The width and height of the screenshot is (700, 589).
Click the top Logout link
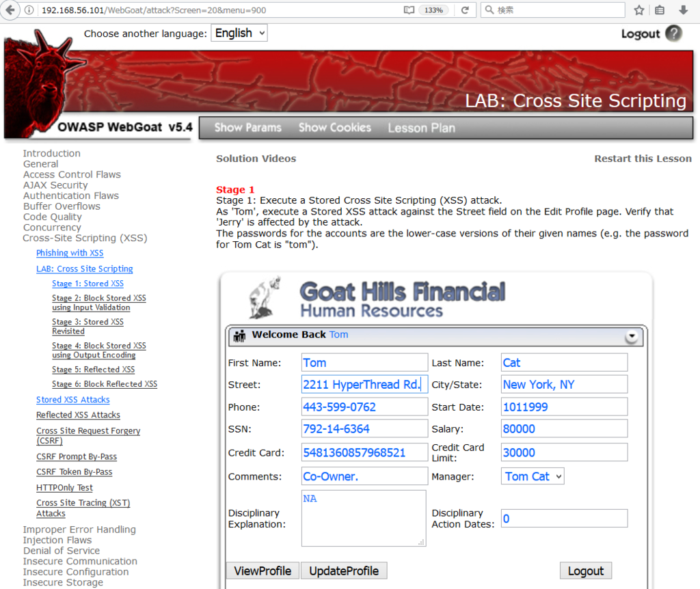(x=640, y=34)
